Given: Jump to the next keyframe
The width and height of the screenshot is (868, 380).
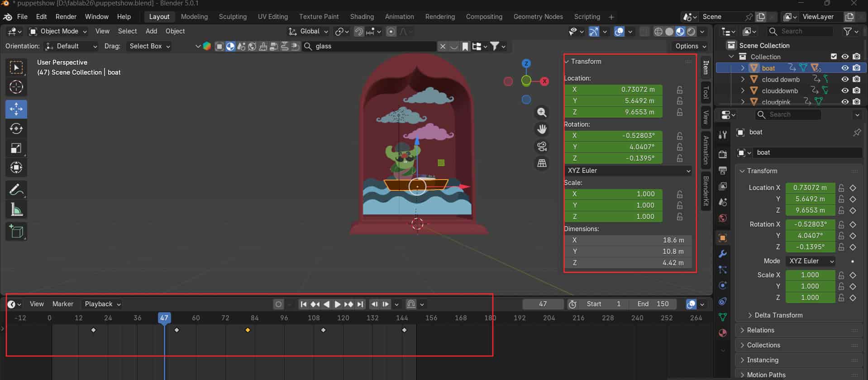Looking at the screenshot, I should [x=348, y=304].
